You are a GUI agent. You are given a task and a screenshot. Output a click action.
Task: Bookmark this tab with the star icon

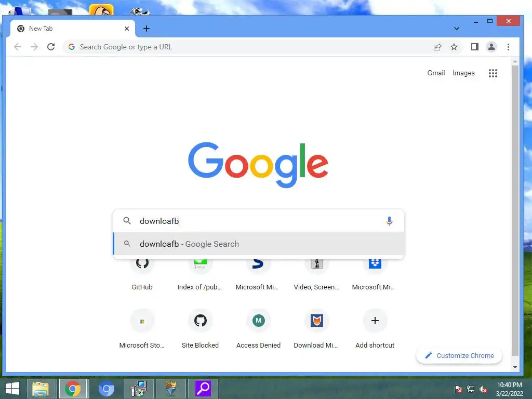tap(454, 47)
